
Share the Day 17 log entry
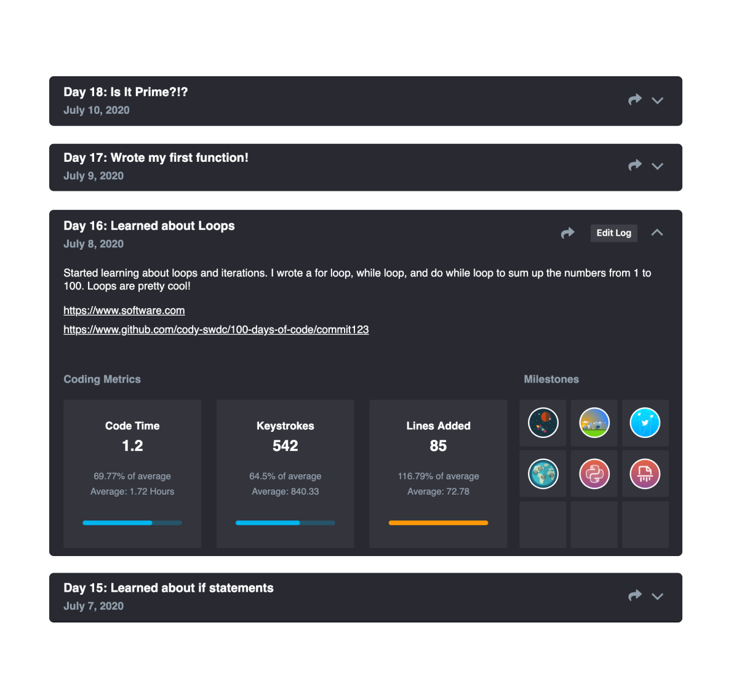point(634,165)
